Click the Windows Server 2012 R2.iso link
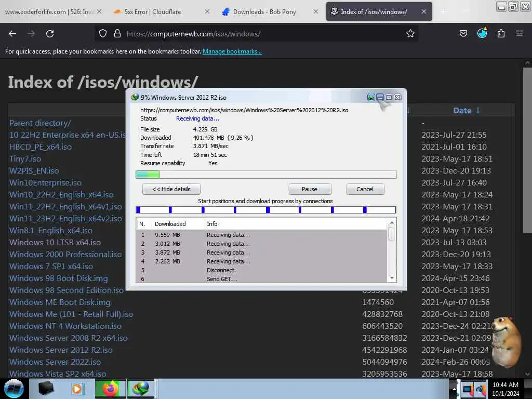Image resolution: width=532 pixels, height=399 pixels. tap(61, 350)
